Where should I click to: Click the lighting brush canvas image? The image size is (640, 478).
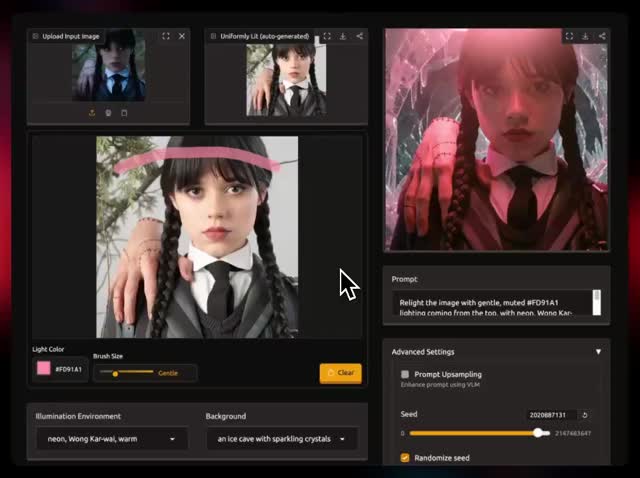click(x=197, y=237)
